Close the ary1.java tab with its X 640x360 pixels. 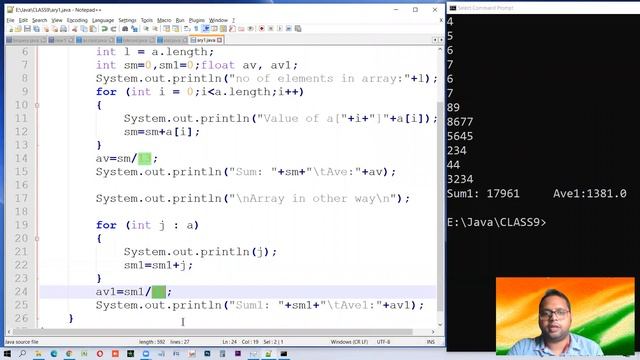(x=220, y=40)
